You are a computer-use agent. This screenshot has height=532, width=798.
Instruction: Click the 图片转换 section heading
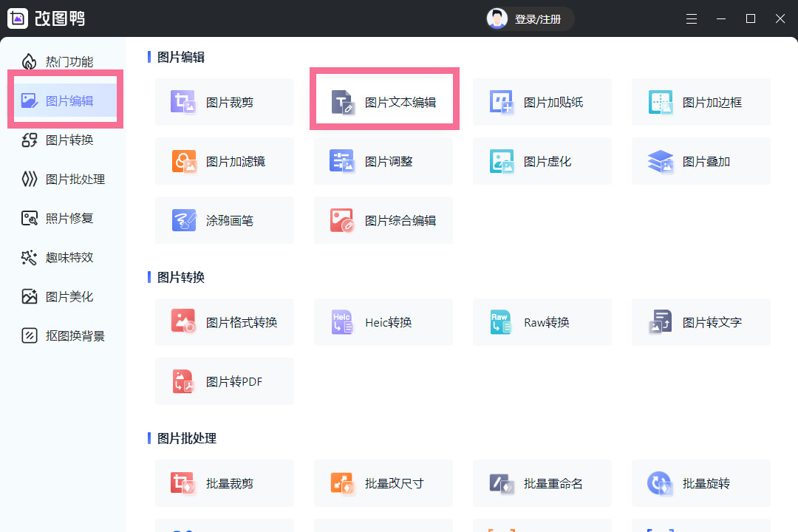[x=181, y=277]
